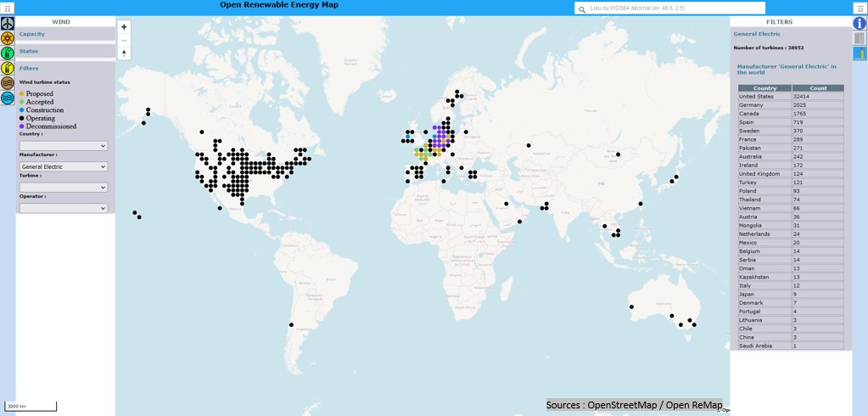The height and width of the screenshot is (416, 868).
Task: Click the turbine point in Mongolia
Action: (618, 154)
